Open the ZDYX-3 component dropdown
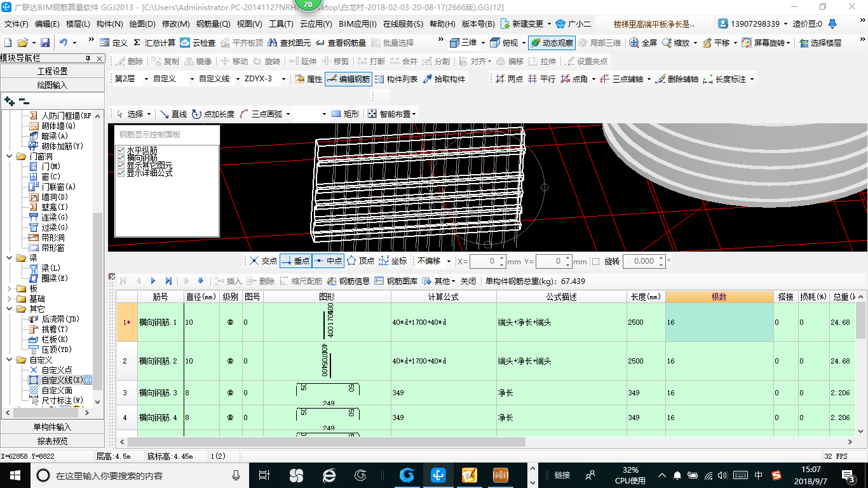The width and height of the screenshot is (868, 488). pyautogui.click(x=283, y=79)
